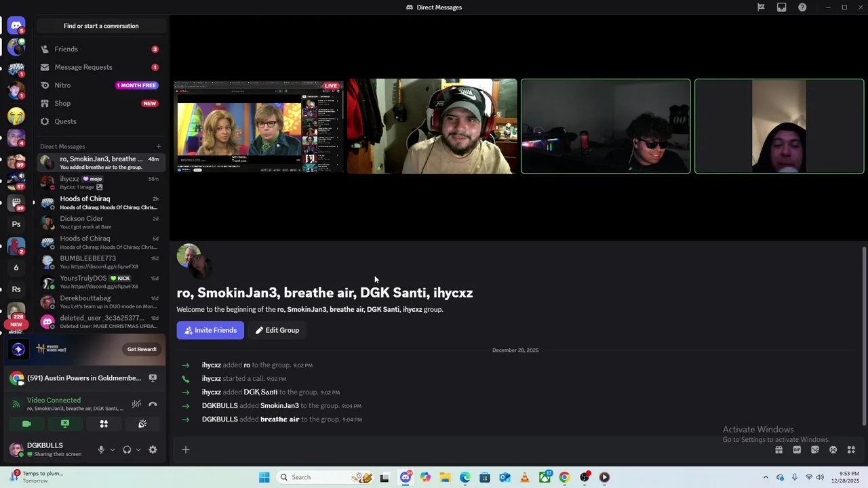Open the soundboard button

(x=142, y=424)
